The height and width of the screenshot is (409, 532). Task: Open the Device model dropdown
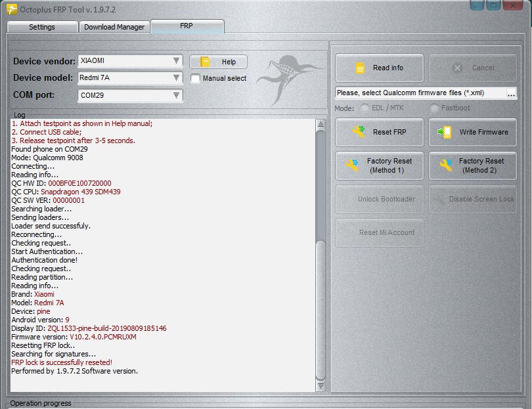coord(176,77)
